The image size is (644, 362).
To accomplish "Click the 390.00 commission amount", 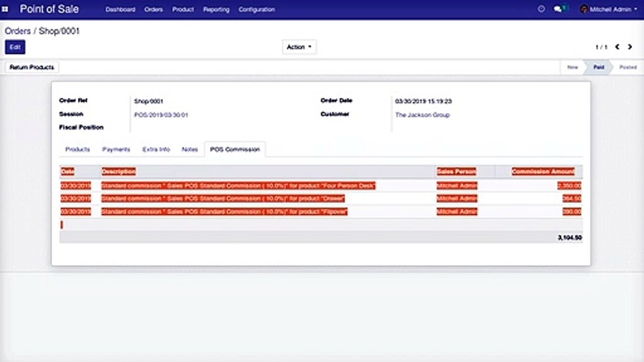I will (572, 212).
